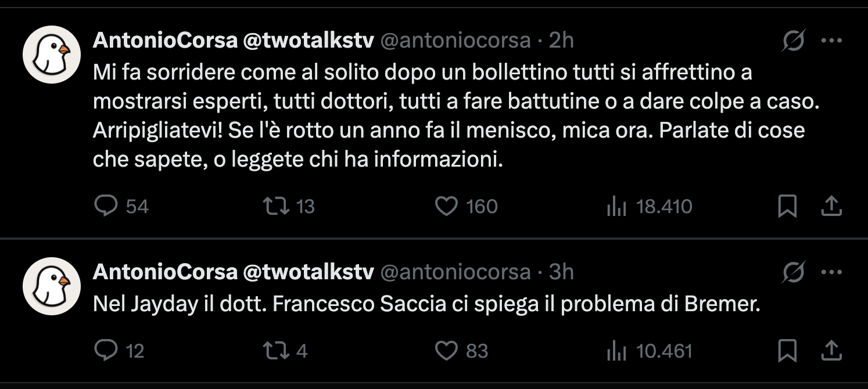This screenshot has height=389, width=868.
Task: Bookmark the first tweet about the menisco
Action: point(787,206)
